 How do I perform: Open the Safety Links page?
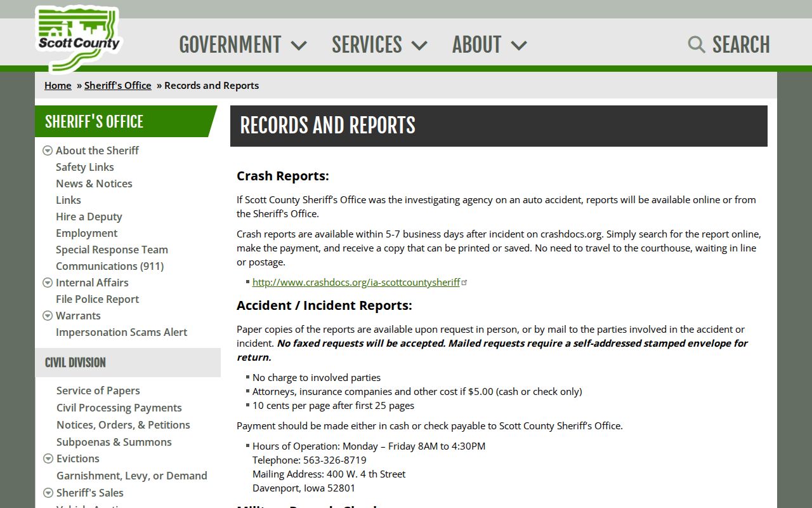[x=85, y=167]
